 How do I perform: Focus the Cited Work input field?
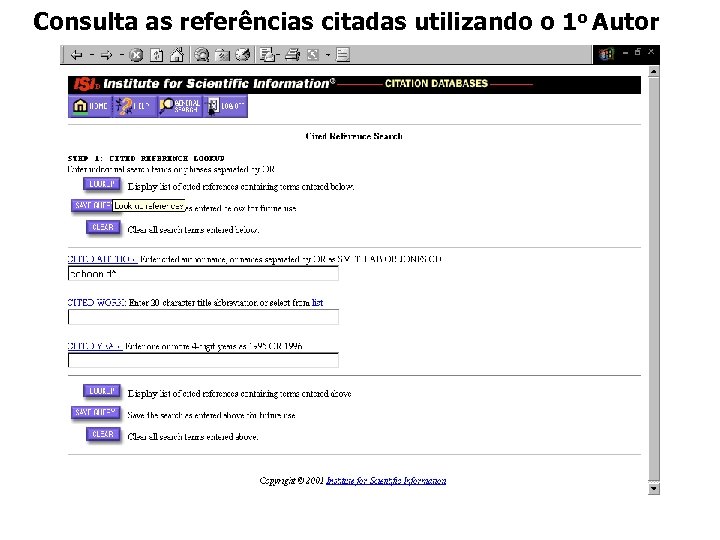pos(203,317)
